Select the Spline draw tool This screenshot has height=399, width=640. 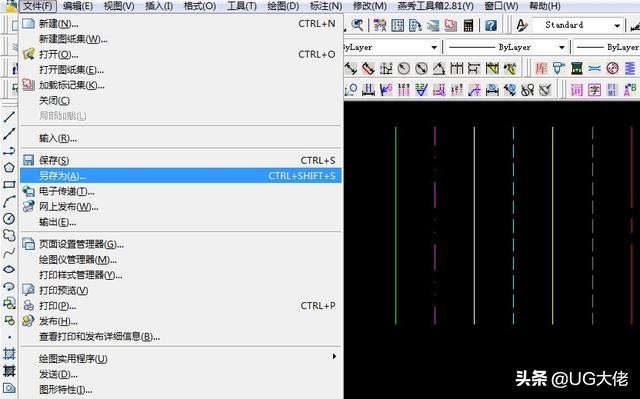click(9, 253)
